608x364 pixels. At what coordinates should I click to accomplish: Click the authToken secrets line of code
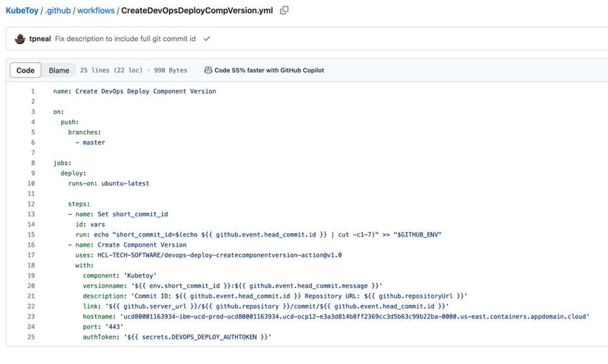click(177, 337)
